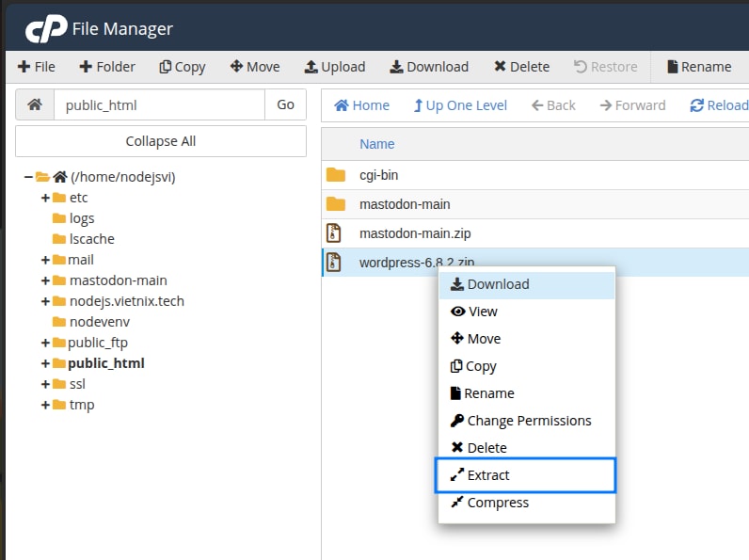Expand the mastodon-main tree folder
This screenshot has height=560, width=749.
(x=45, y=280)
